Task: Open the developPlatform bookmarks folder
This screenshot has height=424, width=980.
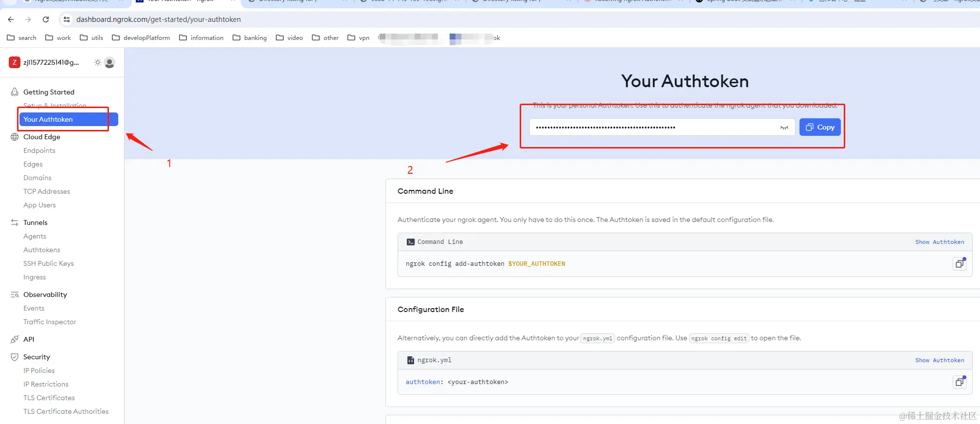Action: click(x=141, y=37)
